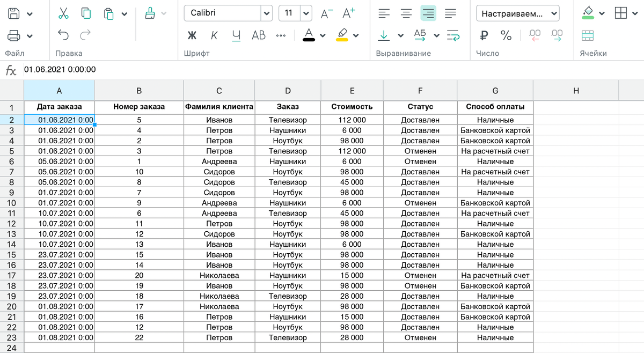This screenshot has height=353, width=644.
Task: Select cell 'Андреева' in row 6
Action: click(x=219, y=161)
